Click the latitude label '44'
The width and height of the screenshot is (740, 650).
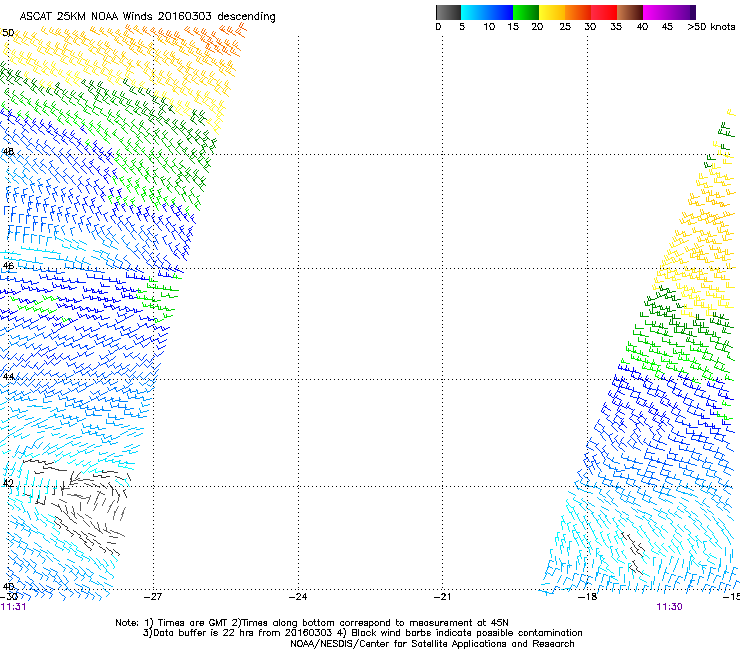coord(8,377)
